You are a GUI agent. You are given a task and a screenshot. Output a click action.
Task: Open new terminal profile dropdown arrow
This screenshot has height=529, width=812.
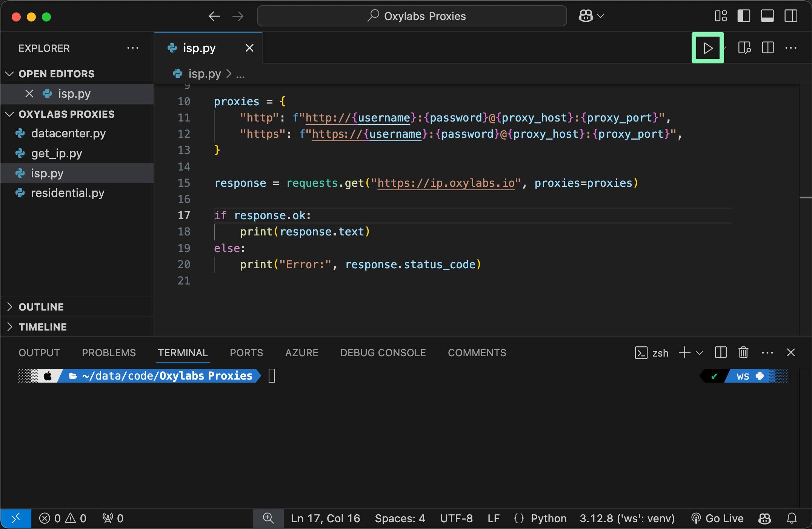699,353
